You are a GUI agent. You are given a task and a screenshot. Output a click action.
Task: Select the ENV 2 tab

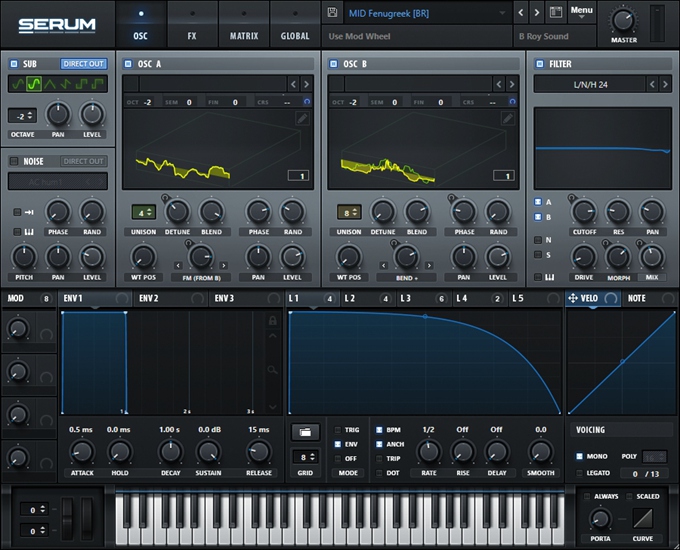click(169, 298)
